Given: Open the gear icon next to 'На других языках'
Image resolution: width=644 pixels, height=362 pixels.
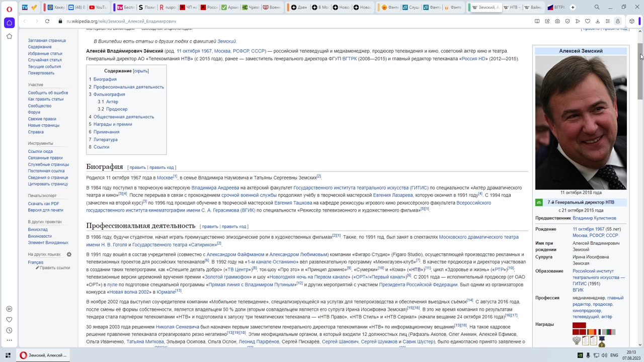Looking at the screenshot, I should pos(69,254).
